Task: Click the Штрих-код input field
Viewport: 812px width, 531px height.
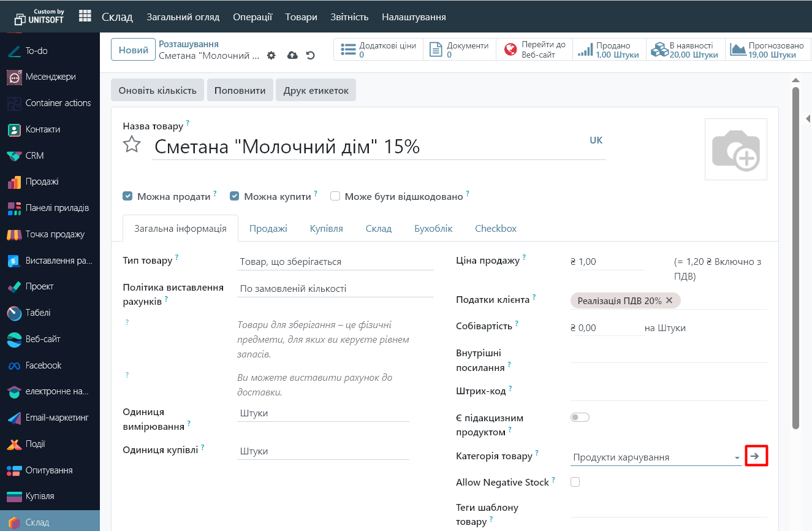Action: (669, 391)
